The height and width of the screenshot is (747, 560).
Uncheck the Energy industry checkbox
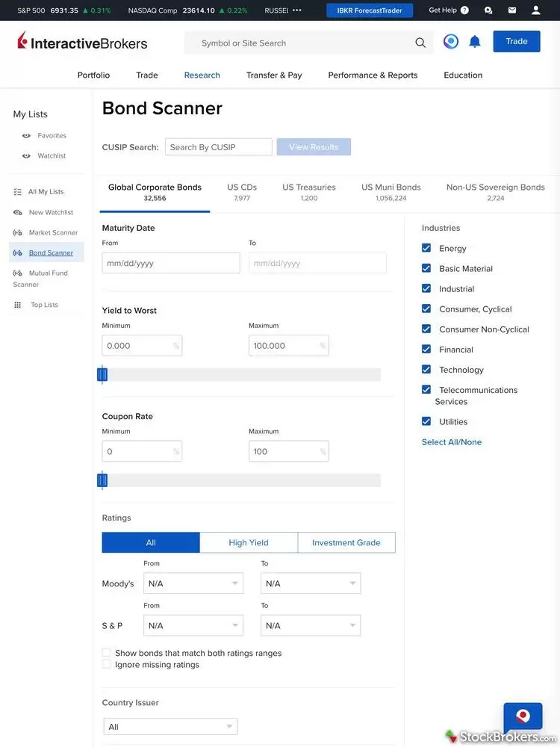[426, 248]
